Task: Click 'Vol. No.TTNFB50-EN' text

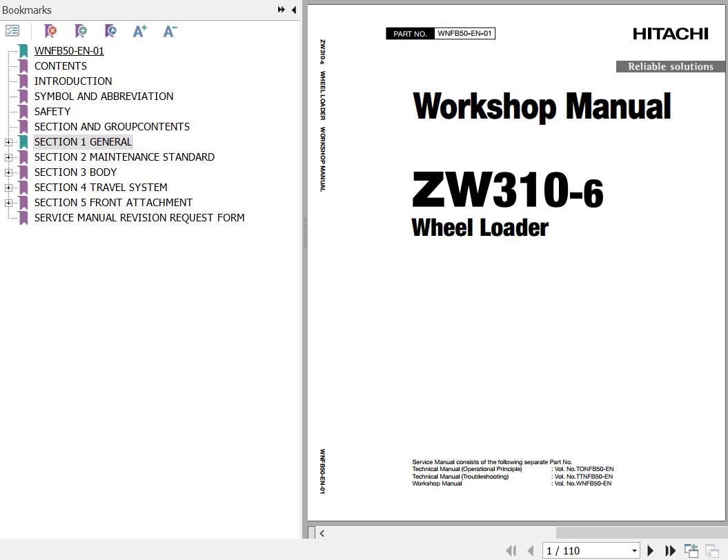Action: [x=584, y=477]
